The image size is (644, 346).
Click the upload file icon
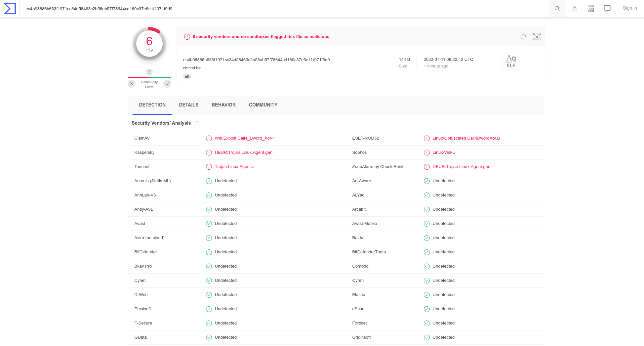[574, 9]
